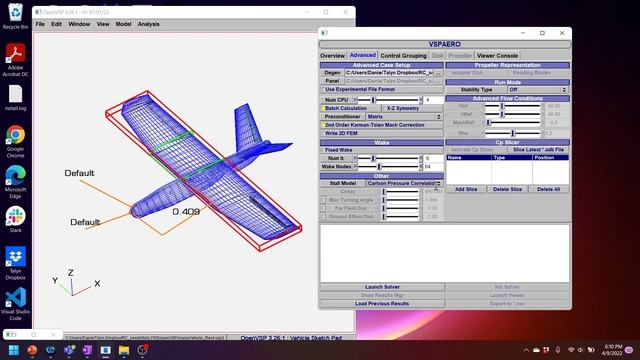This screenshot has width=640, height=360.
Task: Open the Stall Model dropdown
Action: [x=404, y=183]
